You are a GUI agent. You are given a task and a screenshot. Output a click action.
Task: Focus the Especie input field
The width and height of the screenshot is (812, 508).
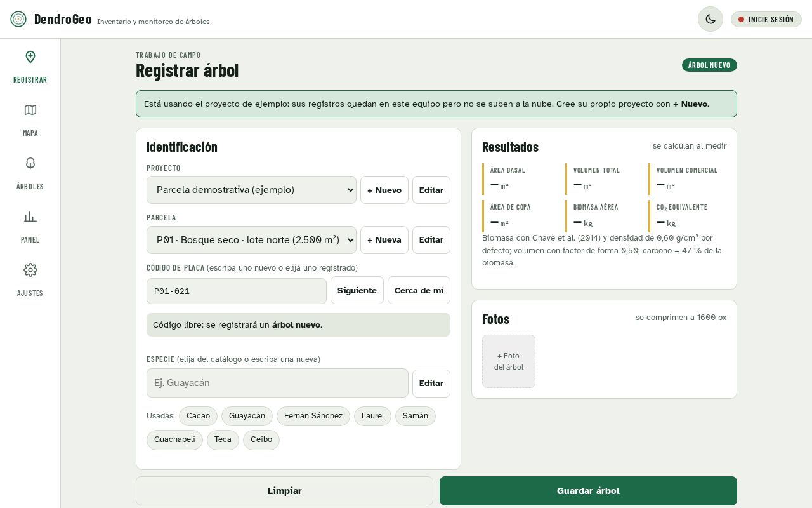coord(277,383)
